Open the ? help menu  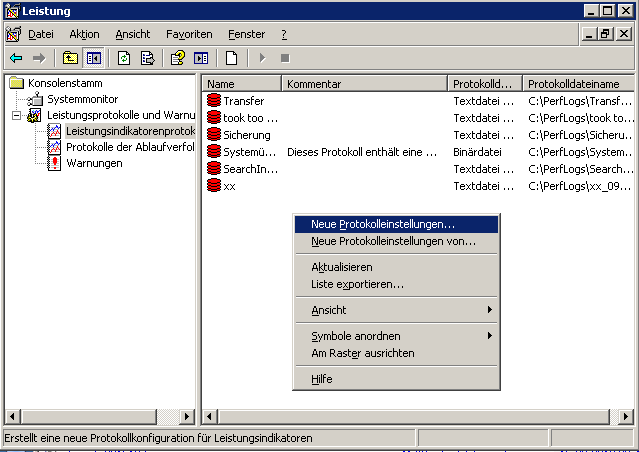pyautogui.click(x=284, y=34)
